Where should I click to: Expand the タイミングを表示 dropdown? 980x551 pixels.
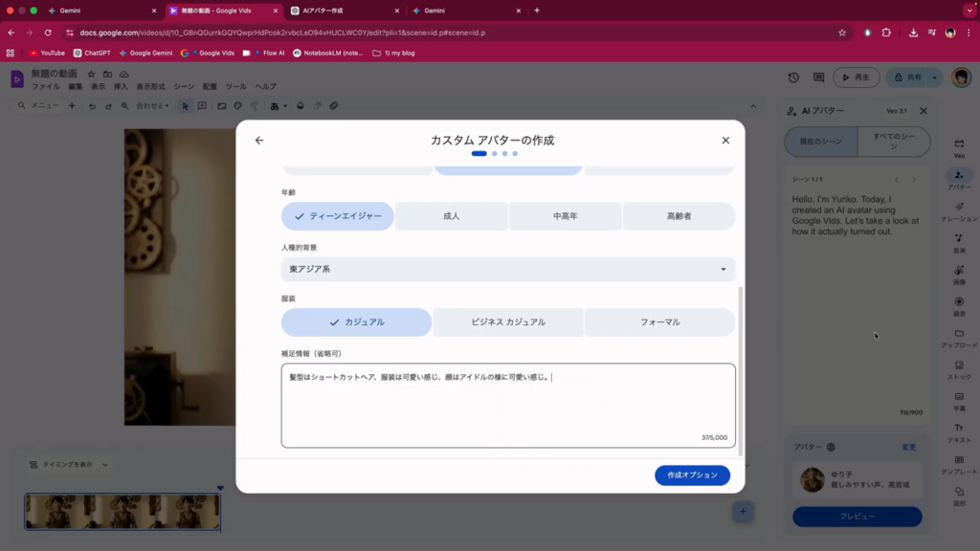coord(68,465)
